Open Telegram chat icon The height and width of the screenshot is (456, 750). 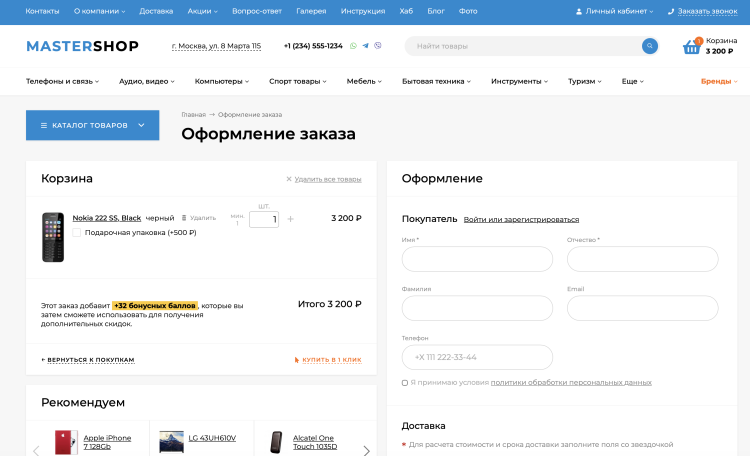365,46
